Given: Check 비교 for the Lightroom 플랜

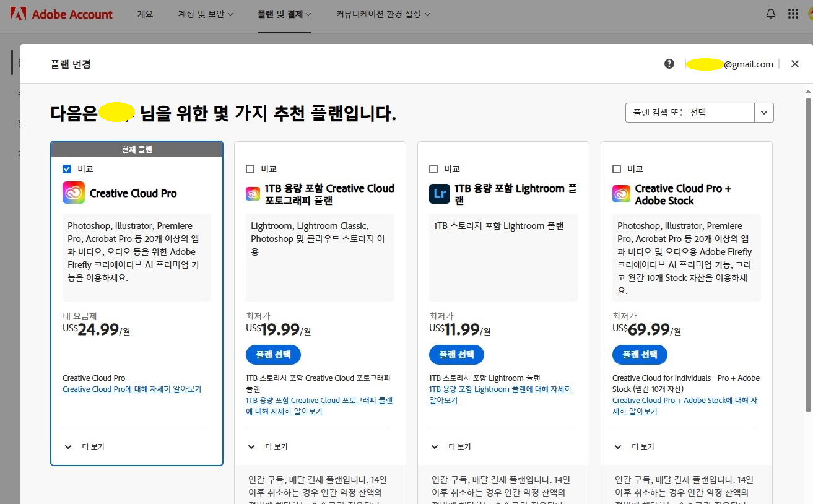Looking at the screenshot, I should tap(433, 169).
